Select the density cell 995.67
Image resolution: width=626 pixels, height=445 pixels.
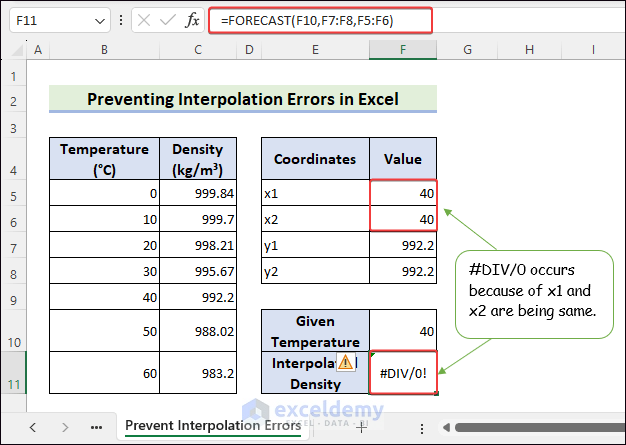[198, 271]
